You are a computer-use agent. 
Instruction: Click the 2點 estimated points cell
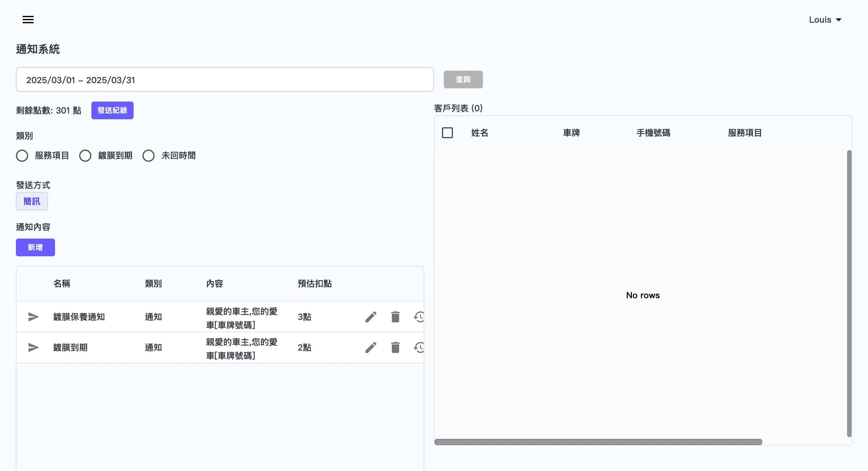(x=305, y=347)
